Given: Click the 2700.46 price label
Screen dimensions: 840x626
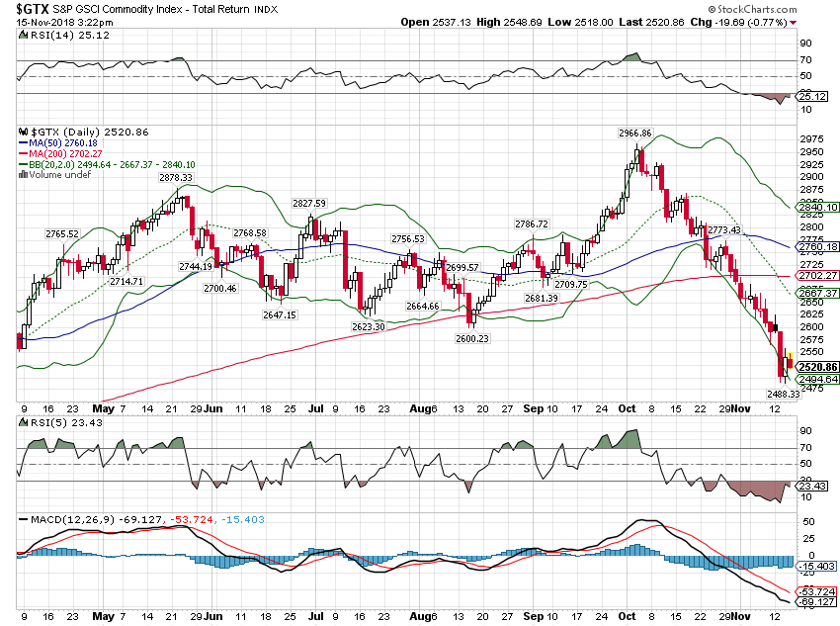Looking at the screenshot, I should tap(220, 289).
